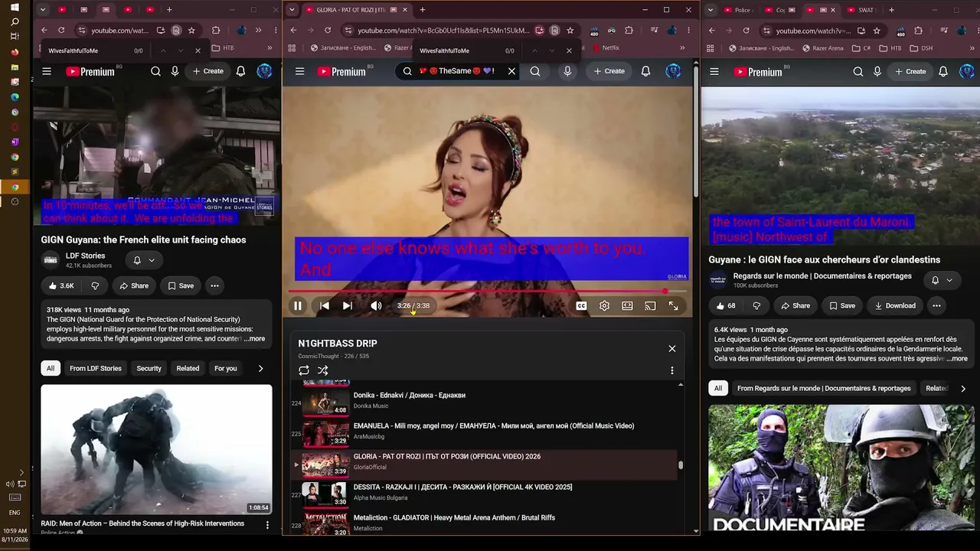Open the N1GHTBASS DR!P playlist options menu
Screen dimensions: 980x551
[x=672, y=370]
